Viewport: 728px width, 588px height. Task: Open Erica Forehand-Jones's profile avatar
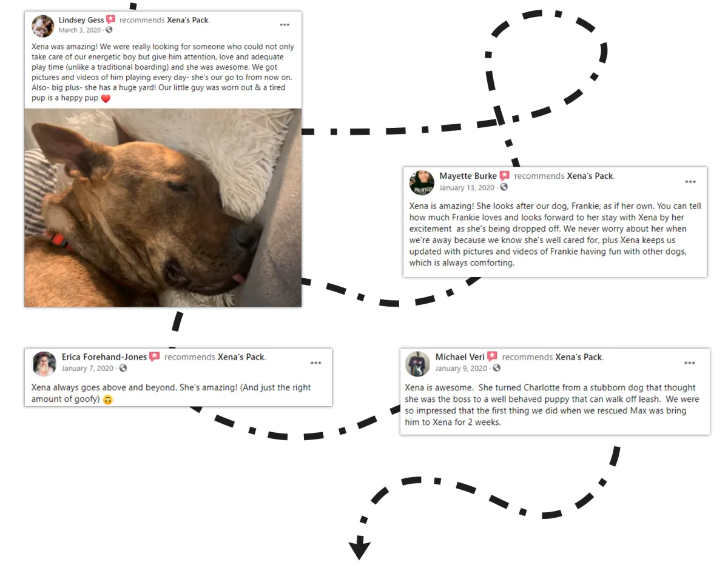click(x=44, y=364)
